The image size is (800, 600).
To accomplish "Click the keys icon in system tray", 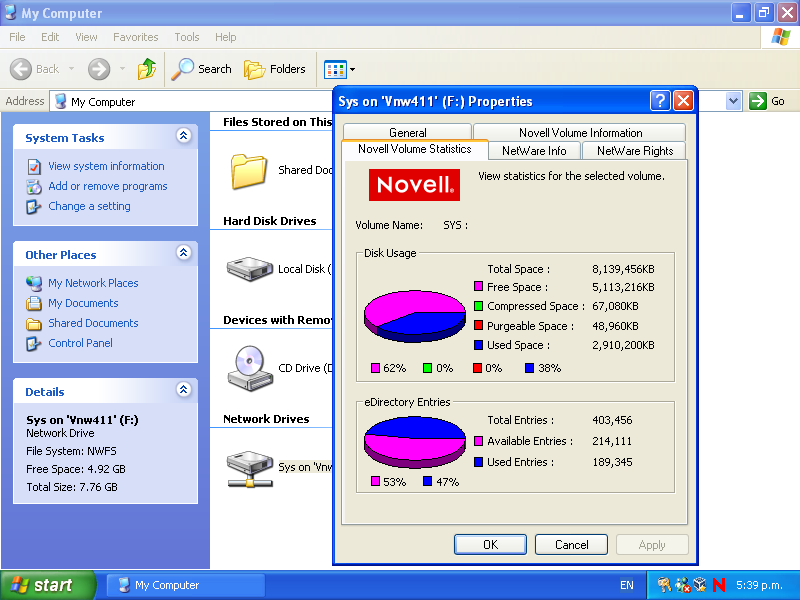I will [664, 585].
